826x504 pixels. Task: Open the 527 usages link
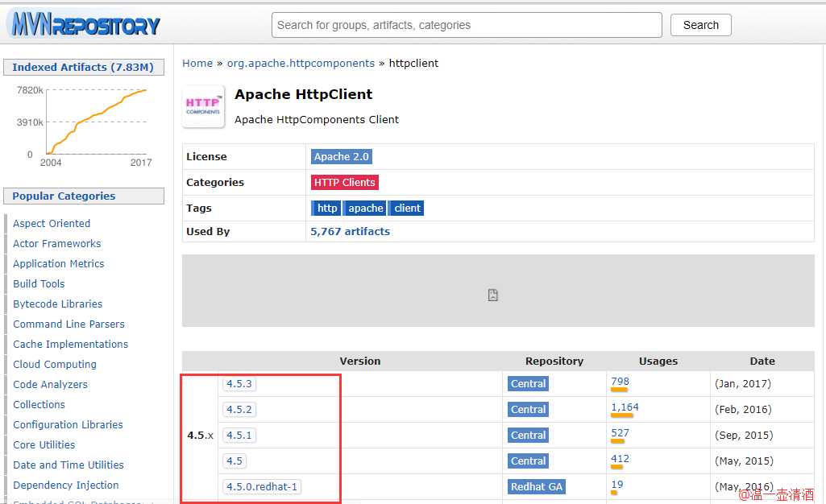pos(620,433)
